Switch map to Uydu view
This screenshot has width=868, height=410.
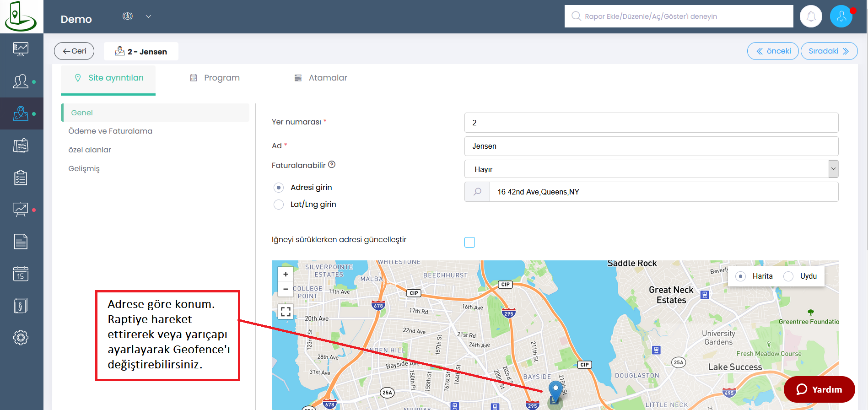click(788, 276)
